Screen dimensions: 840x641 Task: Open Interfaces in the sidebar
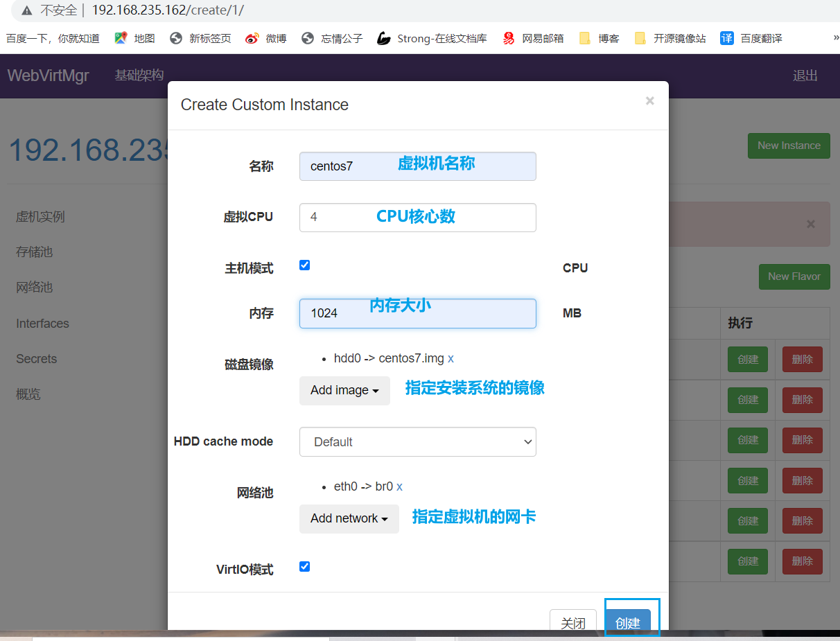(x=42, y=324)
